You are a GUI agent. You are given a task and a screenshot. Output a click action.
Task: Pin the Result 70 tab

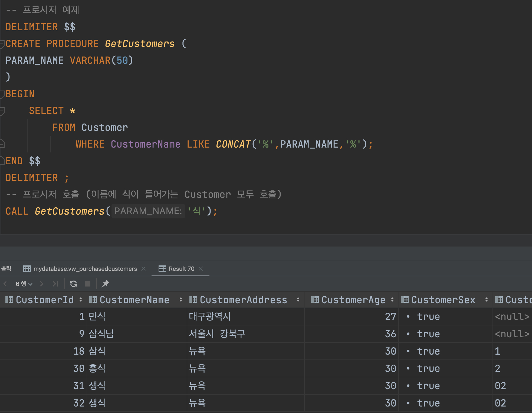[x=105, y=284]
